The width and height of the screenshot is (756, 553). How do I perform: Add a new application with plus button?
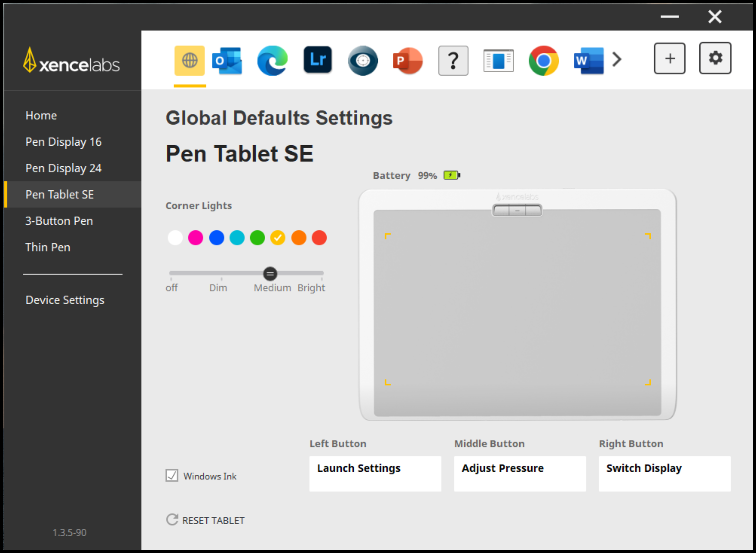coord(669,59)
